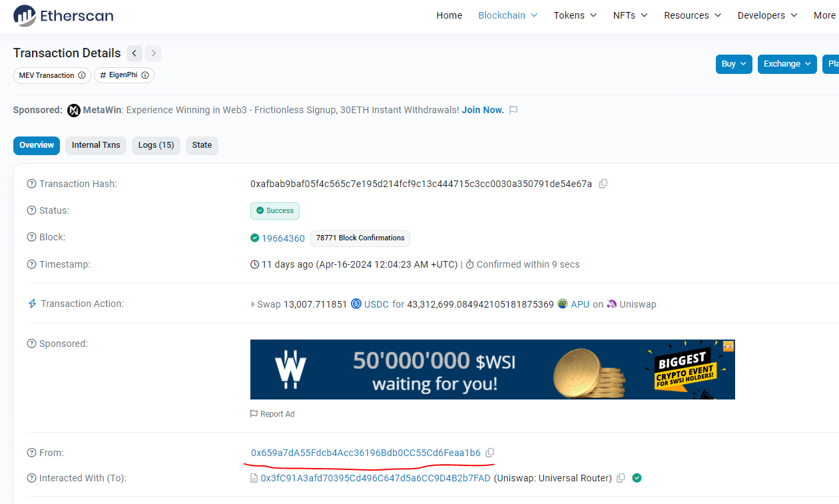Copy the Uniswap Universal Router address
839x504 pixels.
(x=621, y=478)
